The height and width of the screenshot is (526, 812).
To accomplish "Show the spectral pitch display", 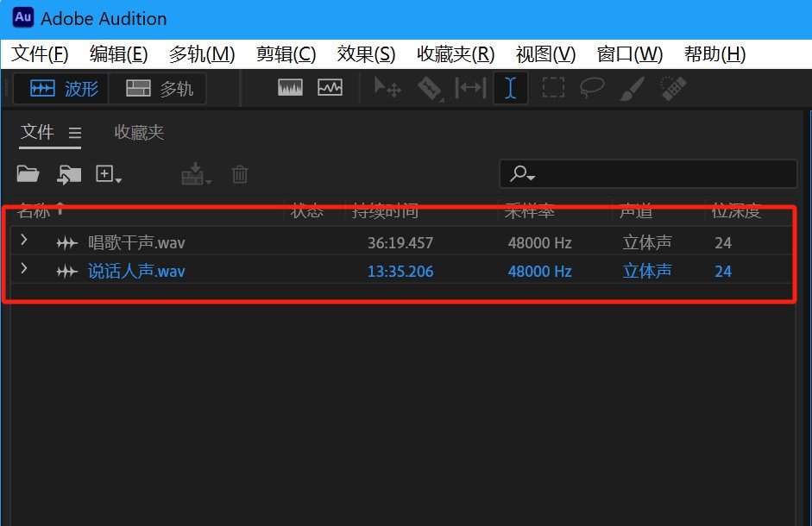I will [330, 88].
